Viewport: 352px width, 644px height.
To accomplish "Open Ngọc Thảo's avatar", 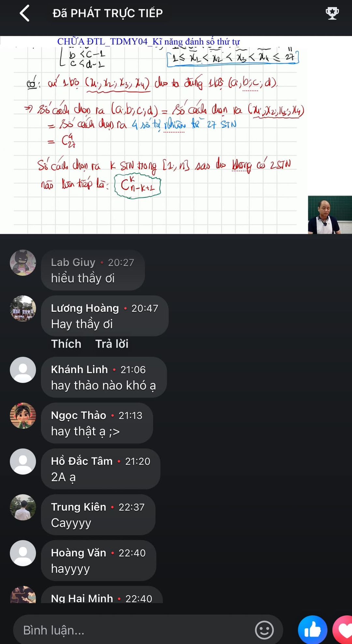I will 23,416.
